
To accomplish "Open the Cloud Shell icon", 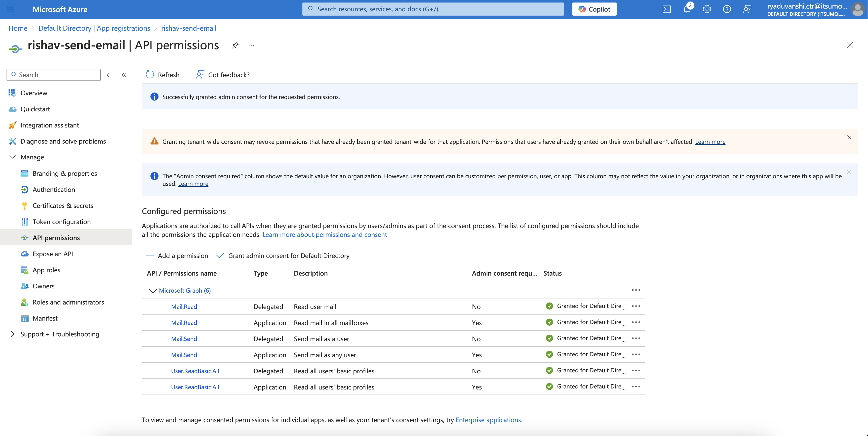I will coord(666,9).
